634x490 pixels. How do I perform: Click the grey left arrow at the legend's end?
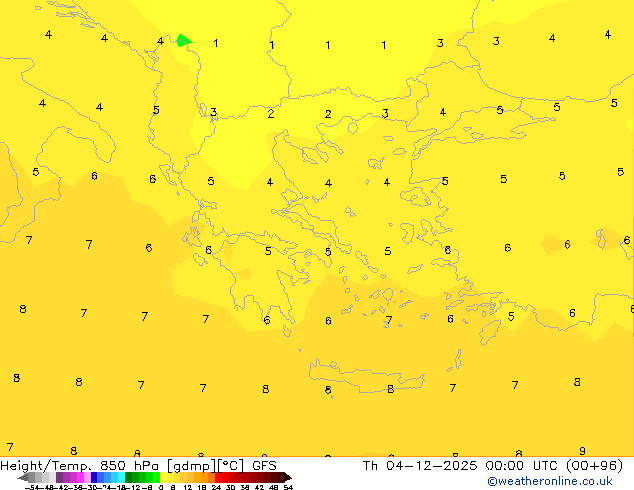pyautogui.click(x=23, y=478)
